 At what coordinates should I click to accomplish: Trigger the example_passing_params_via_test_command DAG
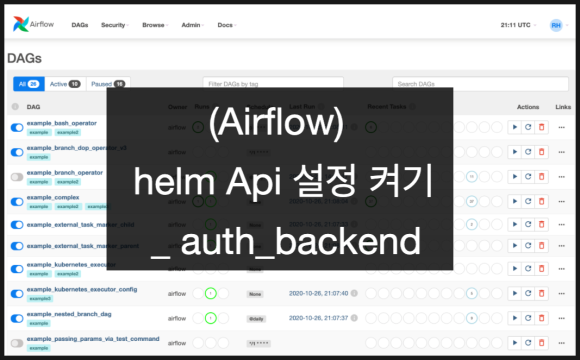point(515,343)
